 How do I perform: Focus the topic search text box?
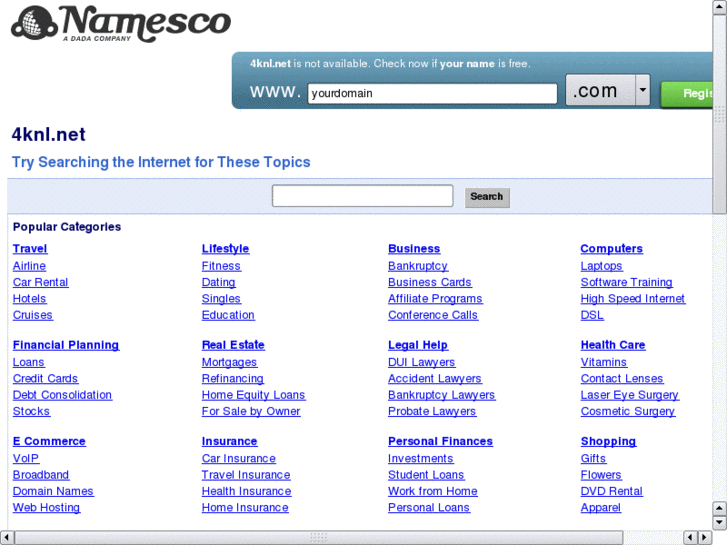click(363, 196)
